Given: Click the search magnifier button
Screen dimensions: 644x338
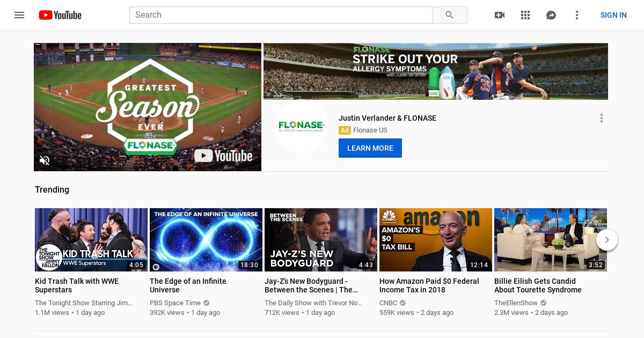Looking at the screenshot, I should click(450, 15).
